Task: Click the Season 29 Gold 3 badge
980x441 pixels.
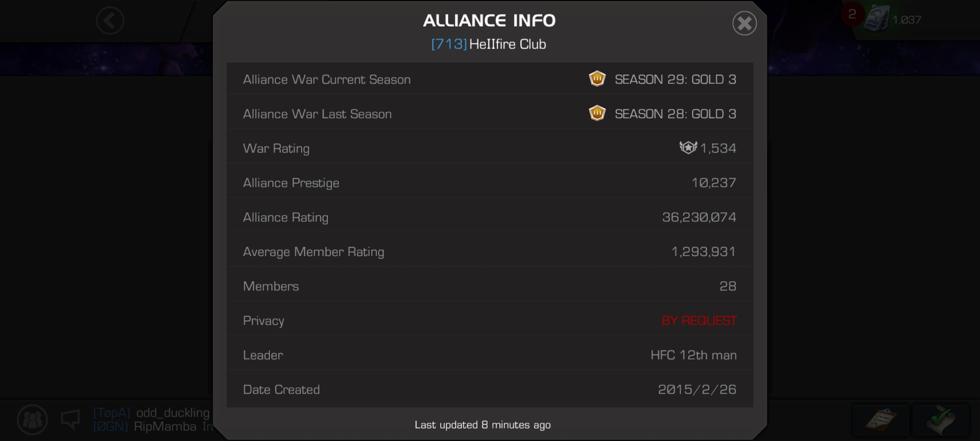Action: pyautogui.click(x=597, y=79)
